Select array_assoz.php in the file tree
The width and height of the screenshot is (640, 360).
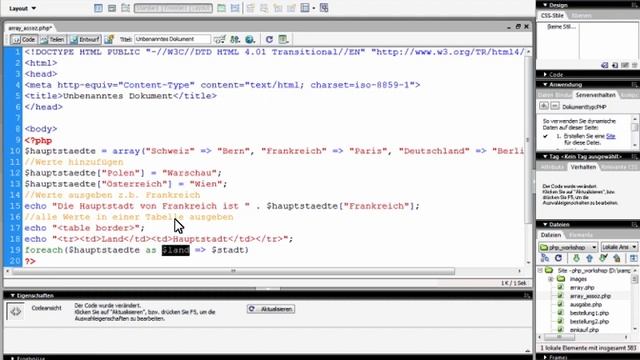coord(590,296)
